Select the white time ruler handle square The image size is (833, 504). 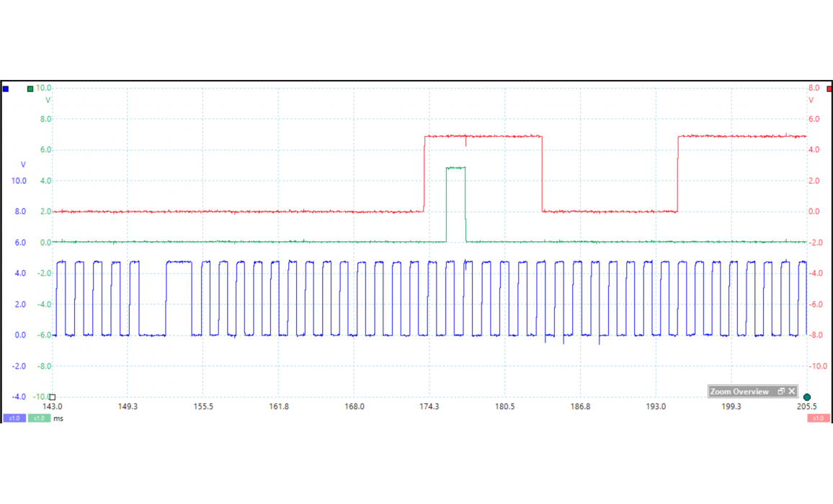click(52, 397)
